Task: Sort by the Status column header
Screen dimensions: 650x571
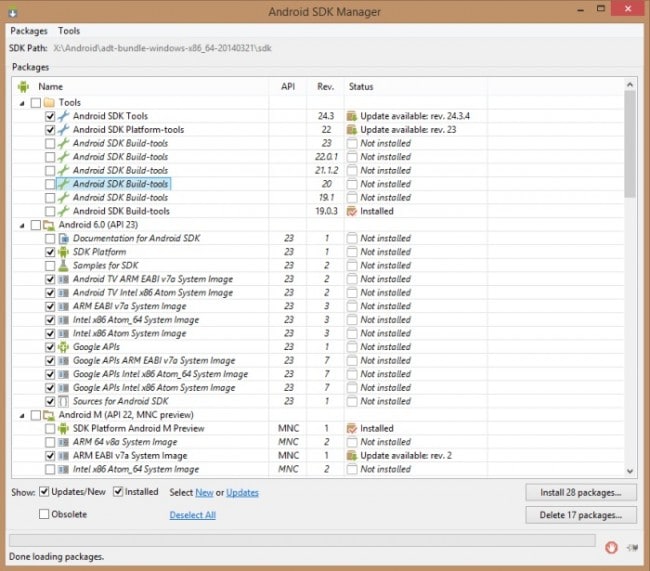Action: coord(416,87)
